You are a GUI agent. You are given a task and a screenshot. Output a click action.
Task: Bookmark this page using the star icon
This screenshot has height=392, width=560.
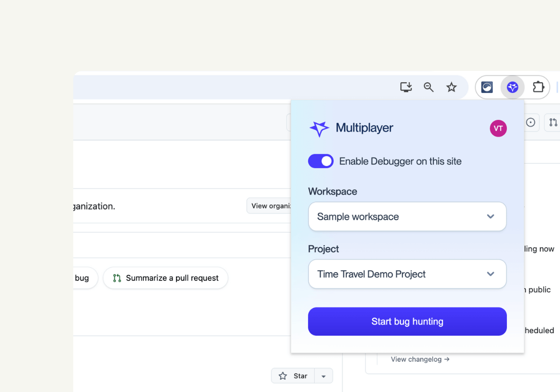pyautogui.click(x=451, y=87)
